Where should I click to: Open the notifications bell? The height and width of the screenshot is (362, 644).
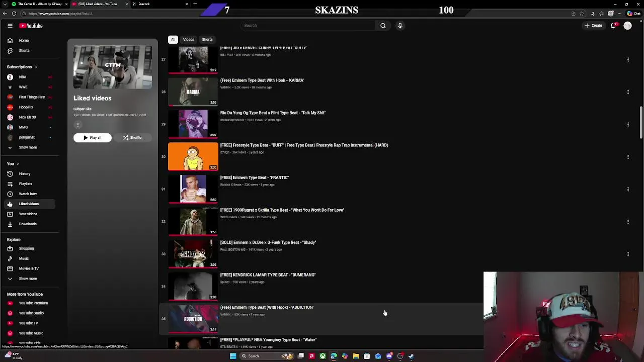pyautogui.click(x=614, y=26)
